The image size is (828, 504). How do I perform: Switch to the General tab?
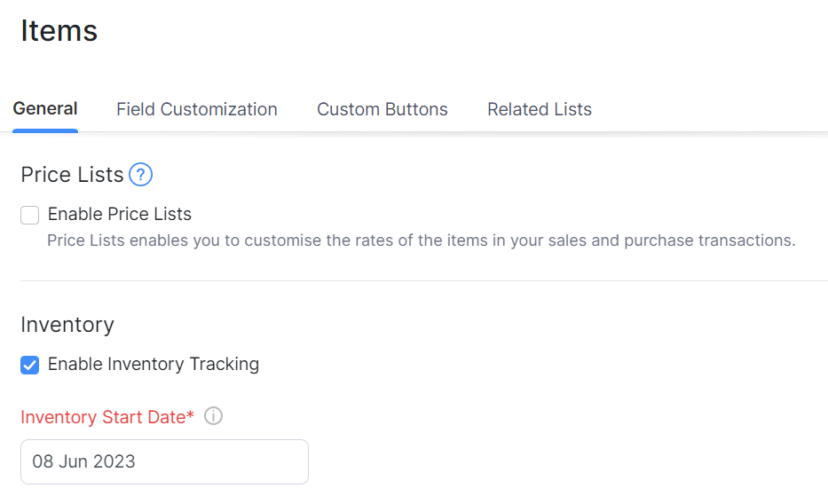pyautogui.click(x=45, y=109)
